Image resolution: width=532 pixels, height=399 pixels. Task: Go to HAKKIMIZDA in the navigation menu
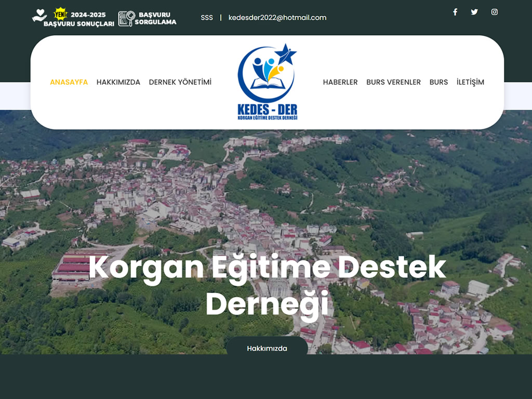click(118, 82)
